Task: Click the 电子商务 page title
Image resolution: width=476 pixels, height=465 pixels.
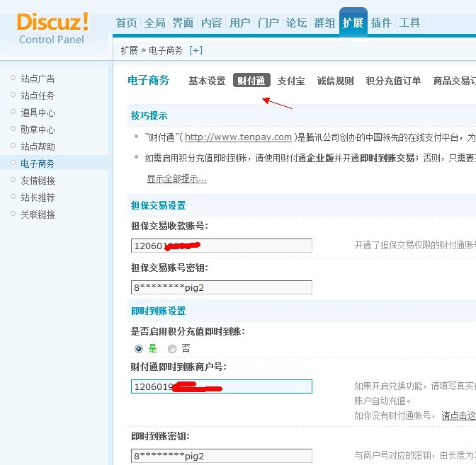Action: (x=149, y=81)
